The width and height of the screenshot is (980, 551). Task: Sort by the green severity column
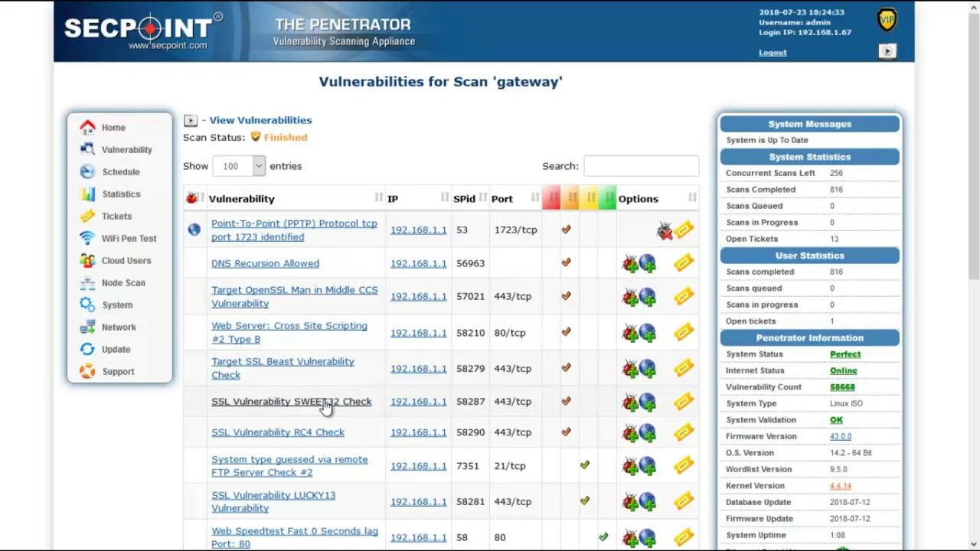[x=607, y=198]
